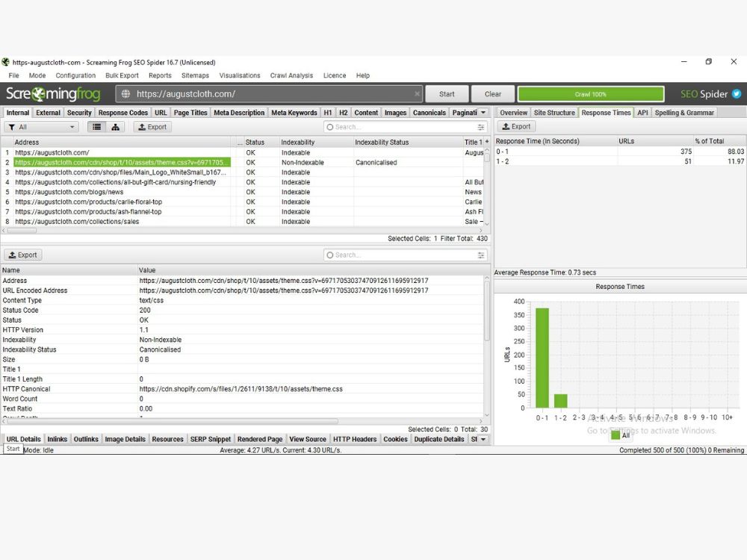Open the Configuration menu
This screenshot has height=560, width=747.
coord(75,75)
